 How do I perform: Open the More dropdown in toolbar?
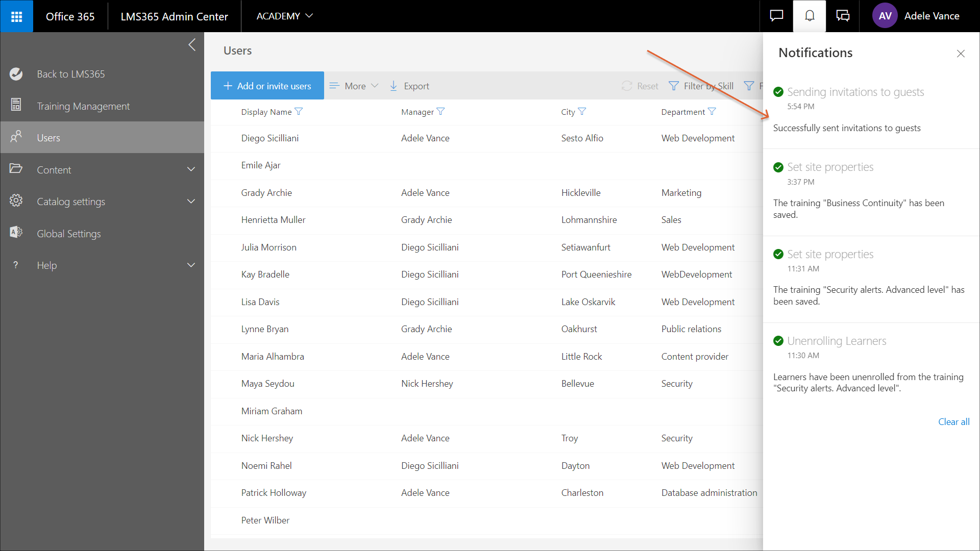355,86
